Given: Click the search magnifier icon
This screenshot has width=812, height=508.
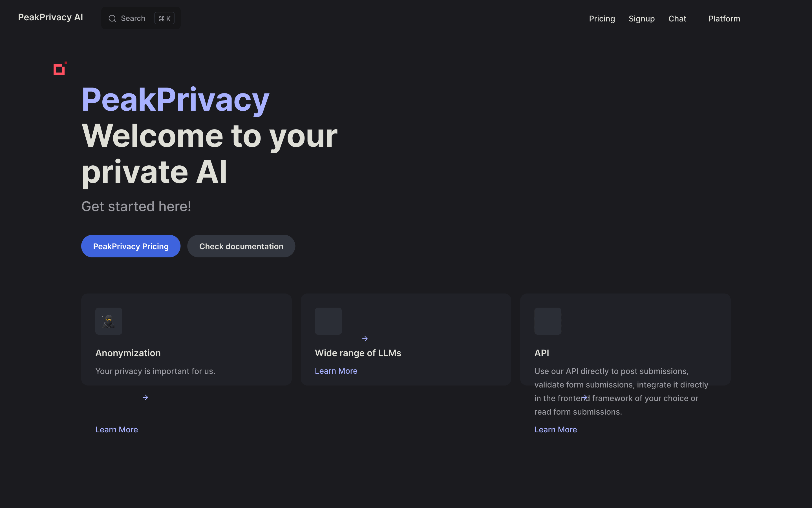Looking at the screenshot, I should pos(112,18).
